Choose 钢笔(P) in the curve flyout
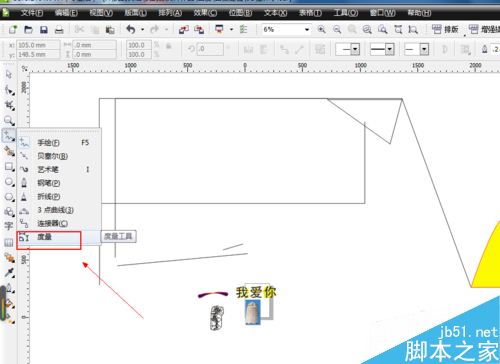The width and height of the screenshot is (500, 364). [x=59, y=183]
